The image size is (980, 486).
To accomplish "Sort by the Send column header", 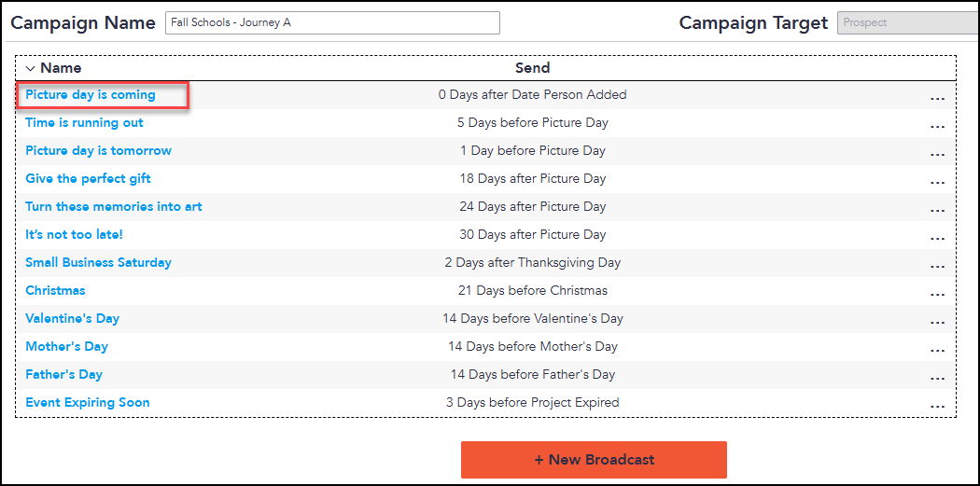I will tap(533, 68).
